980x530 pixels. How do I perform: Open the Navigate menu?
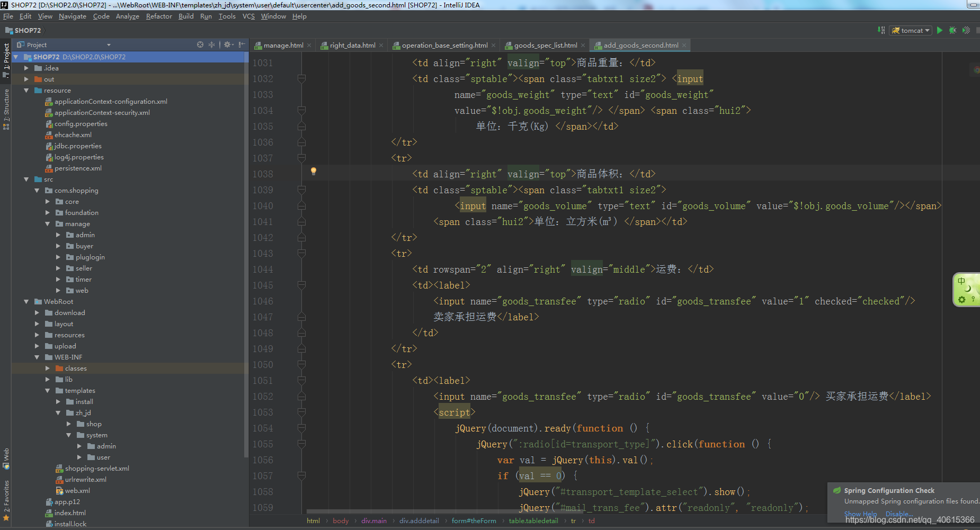(73, 16)
